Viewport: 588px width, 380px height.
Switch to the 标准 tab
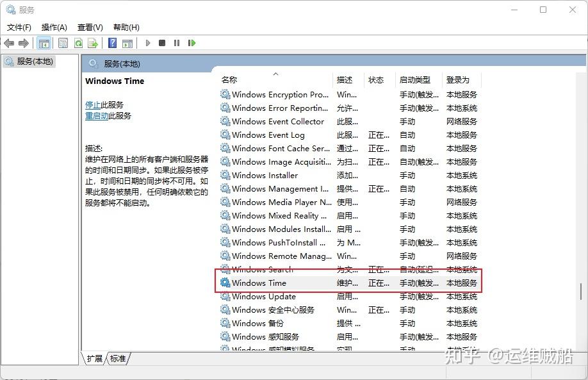point(117,359)
